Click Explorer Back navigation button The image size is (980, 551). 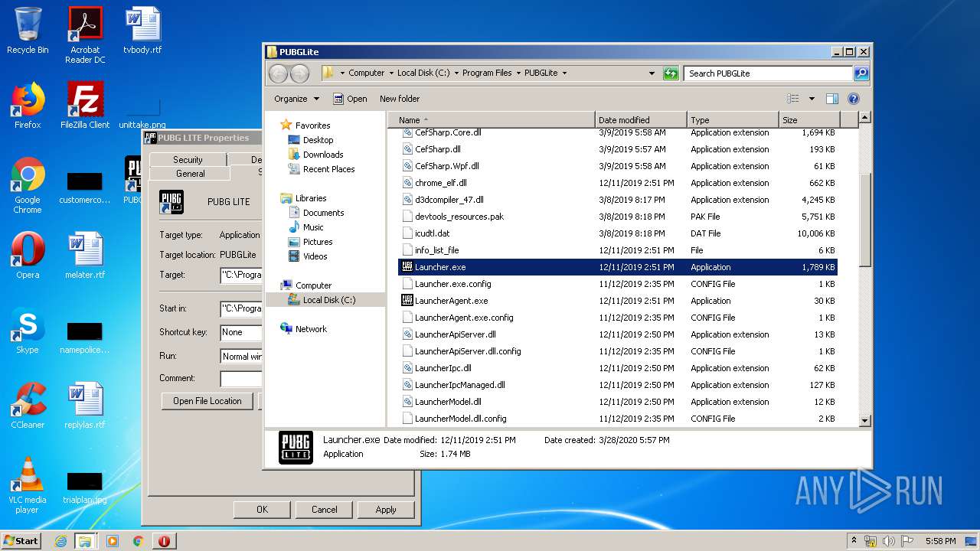click(278, 73)
